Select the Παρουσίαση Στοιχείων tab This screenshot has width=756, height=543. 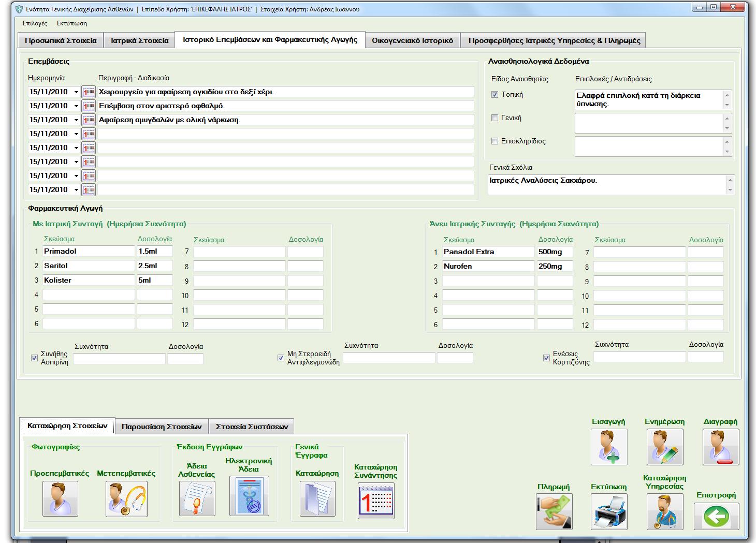pyautogui.click(x=162, y=427)
